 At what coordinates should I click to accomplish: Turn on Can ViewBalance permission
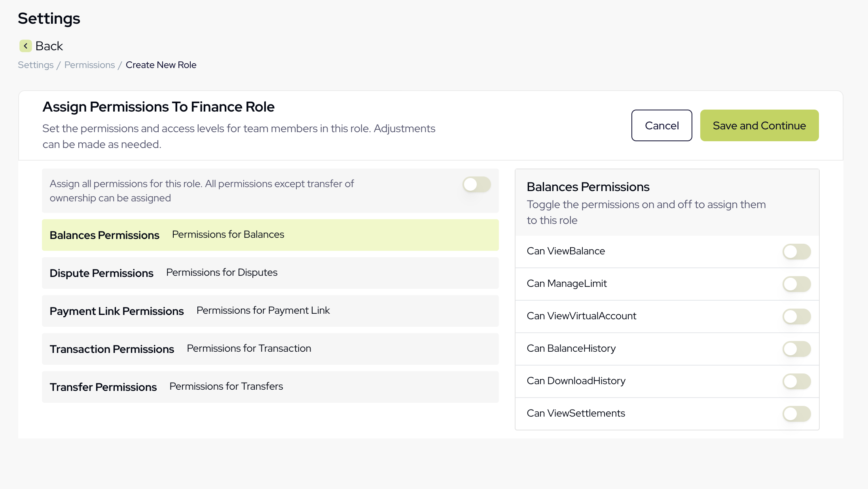796,251
